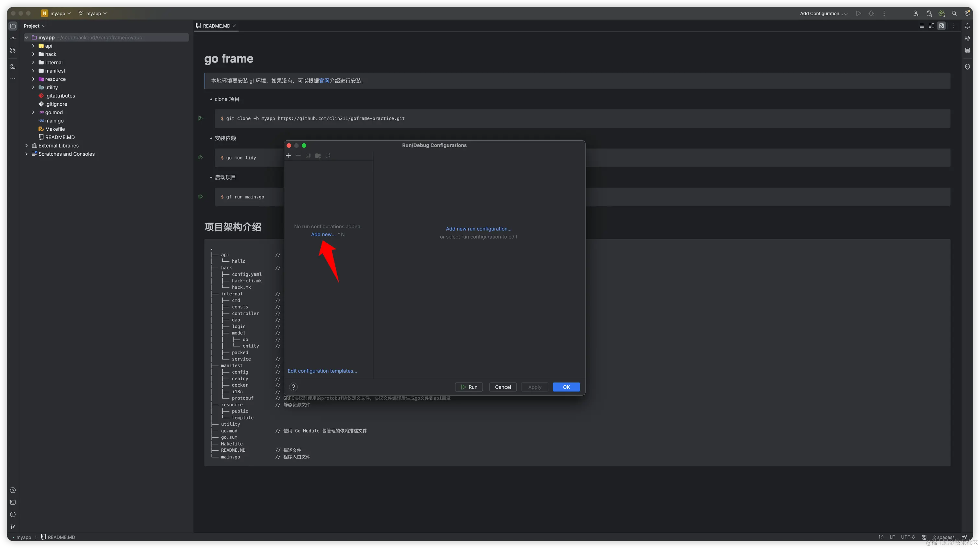Open IDE settings gear icon
The height and width of the screenshot is (548, 980).
pos(967,13)
